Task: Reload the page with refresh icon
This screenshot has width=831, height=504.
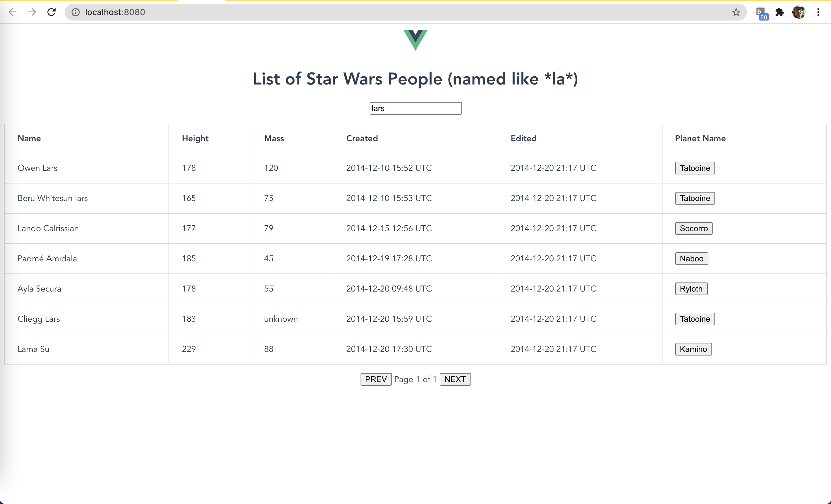Action: 51,12
